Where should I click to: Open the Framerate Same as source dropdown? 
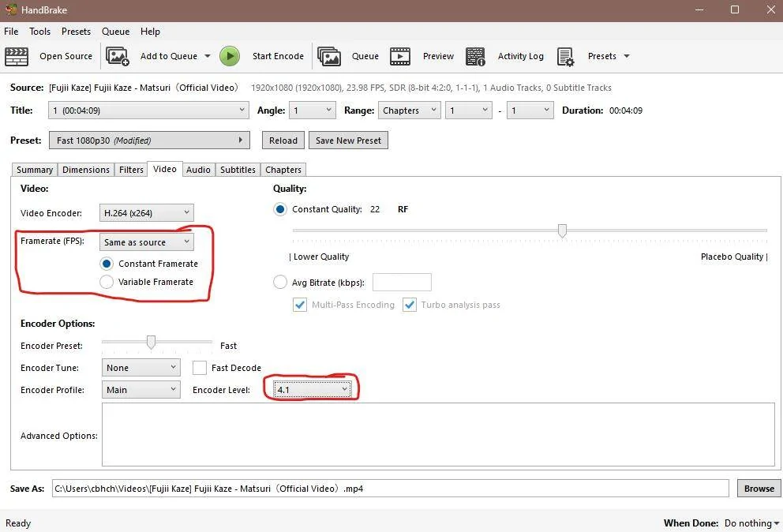pos(146,242)
